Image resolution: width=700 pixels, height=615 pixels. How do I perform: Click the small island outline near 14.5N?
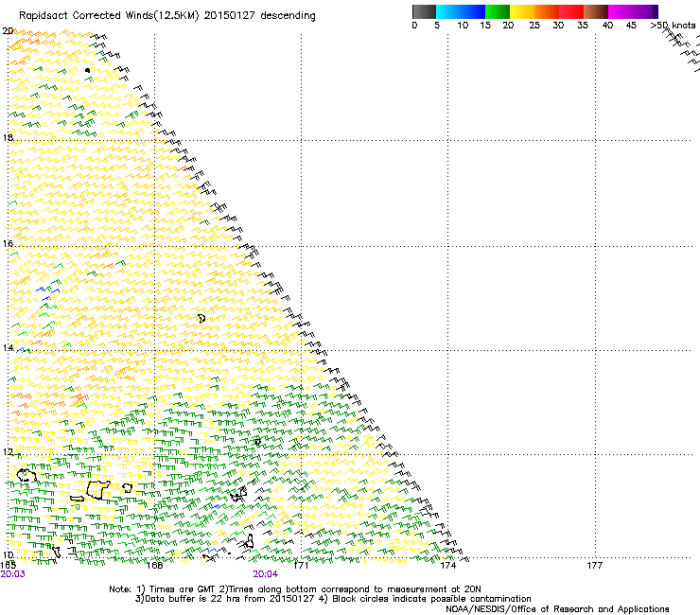[201, 318]
